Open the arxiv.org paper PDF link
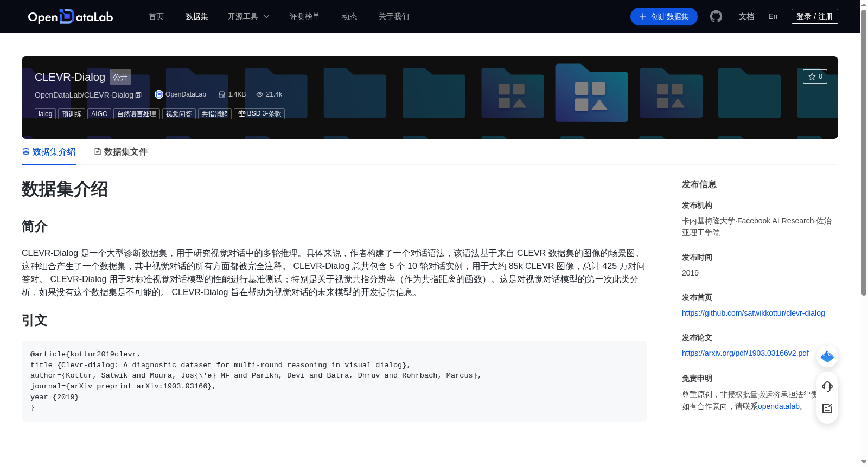The height and width of the screenshot is (467, 868). (x=745, y=353)
